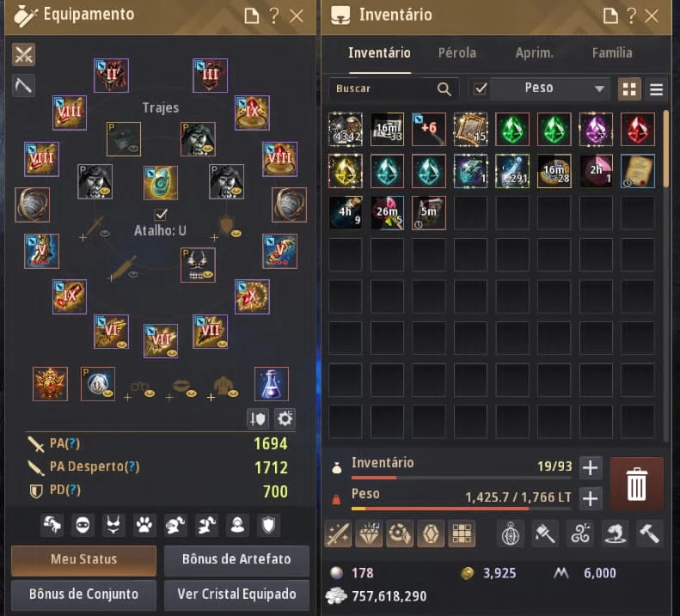Viewport: 680px width, 616px height.
Task: Toggle the checkbox next to Peso sort
Action: (x=480, y=88)
